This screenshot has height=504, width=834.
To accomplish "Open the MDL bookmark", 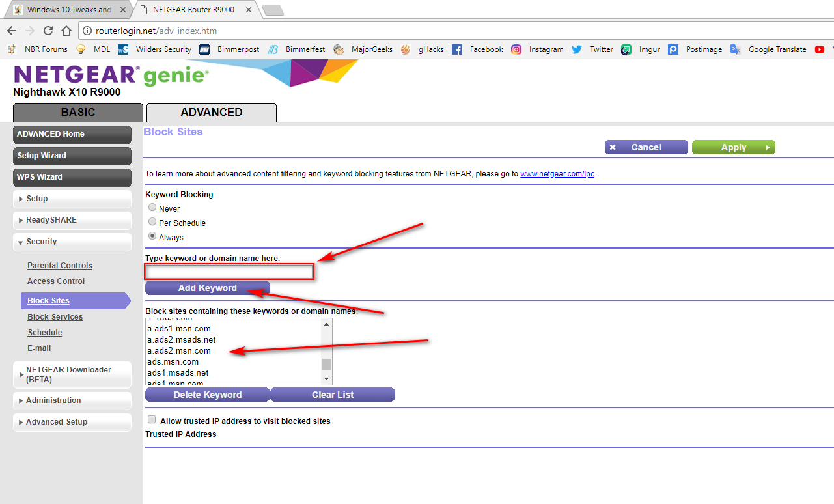I will (x=94, y=49).
